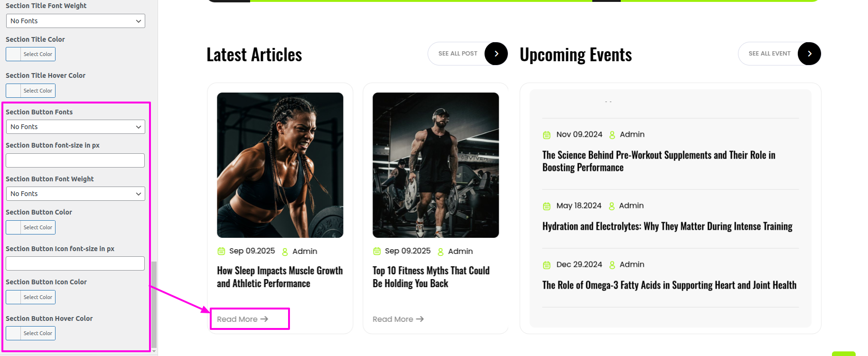Choose Section Button Hover Color swatch

coord(30,333)
